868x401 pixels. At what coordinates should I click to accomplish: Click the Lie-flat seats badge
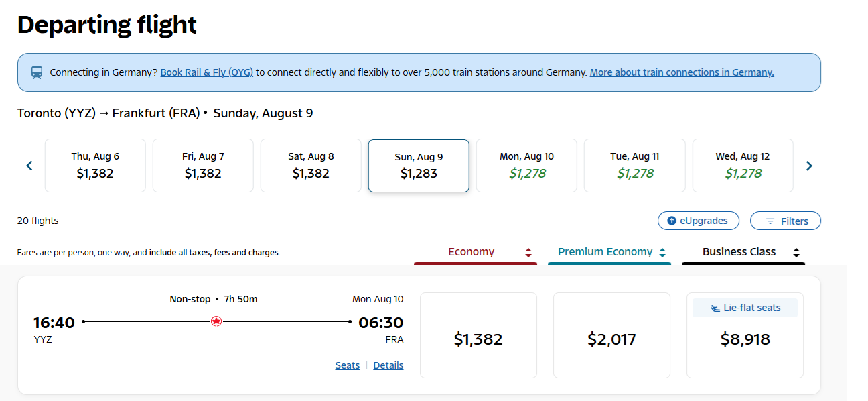tap(745, 308)
